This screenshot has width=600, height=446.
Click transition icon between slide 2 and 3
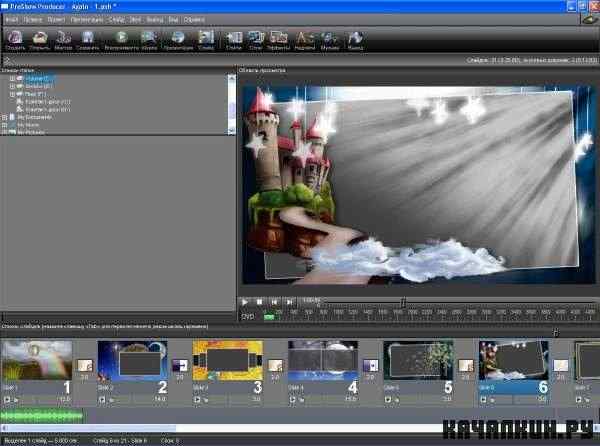pyautogui.click(x=180, y=365)
